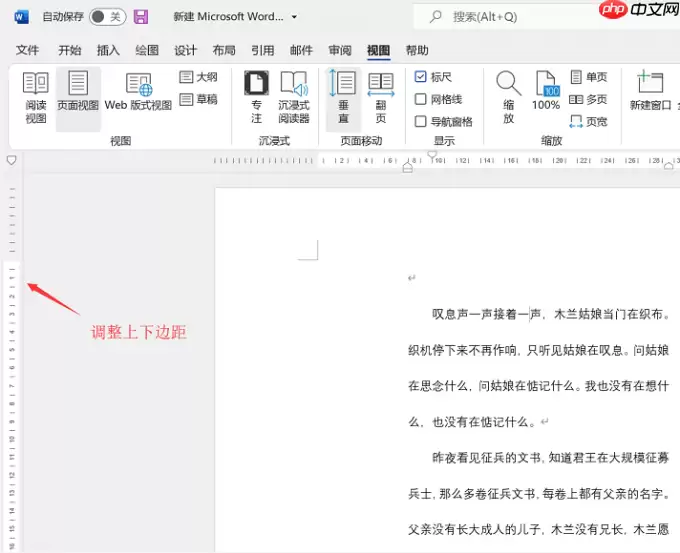The image size is (680, 553).
Task: Enable Navigation Pane (导航窗格) checkbox
Action: pyautogui.click(x=420, y=121)
